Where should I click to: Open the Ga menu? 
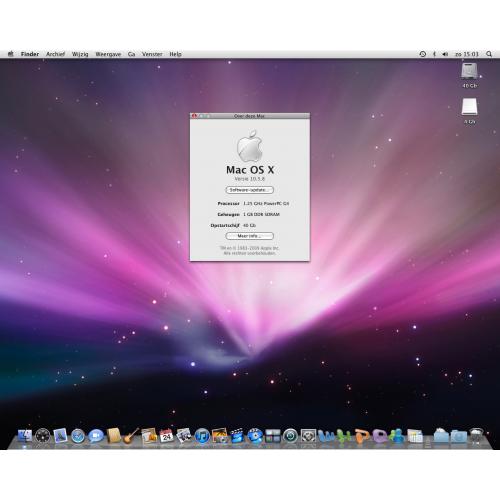(131, 54)
